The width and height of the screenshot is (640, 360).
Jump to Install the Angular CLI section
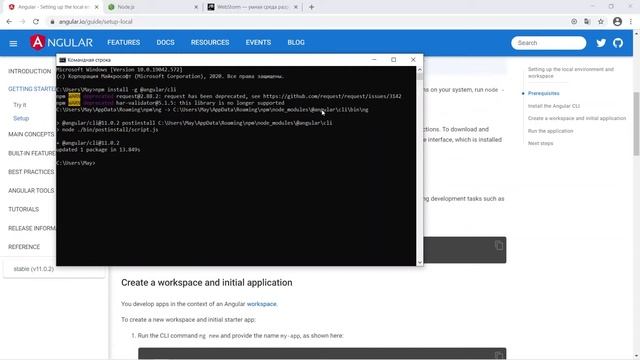point(553,106)
